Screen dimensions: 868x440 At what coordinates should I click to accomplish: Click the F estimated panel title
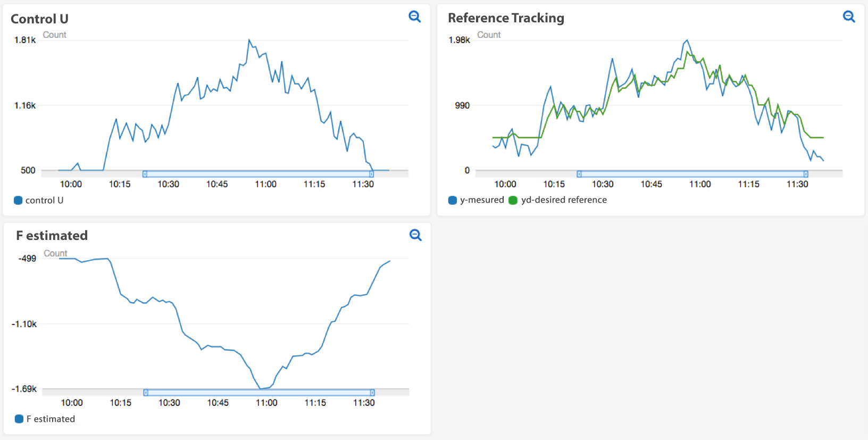click(x=52, y=235)
